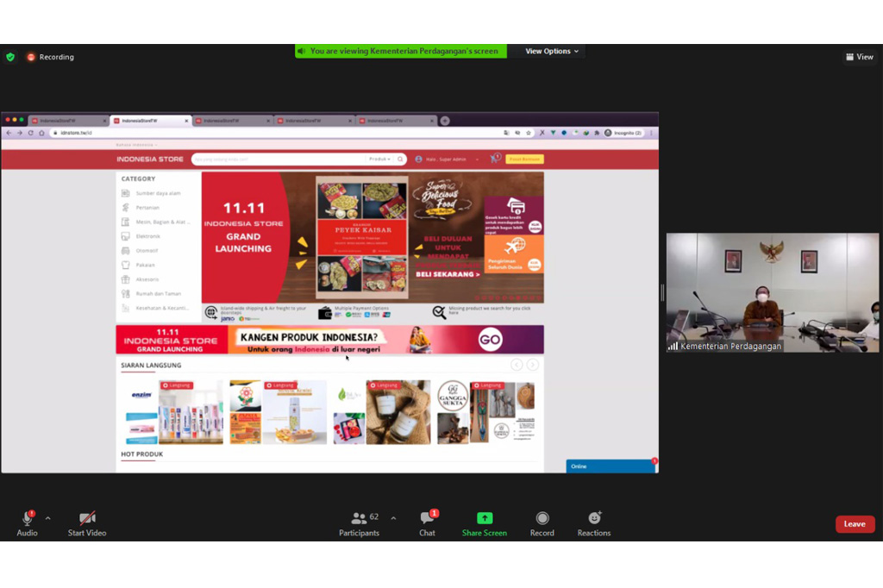Click the credit card promo tile
This screenshot has width=883, height=588.
(x=514, y=216)
